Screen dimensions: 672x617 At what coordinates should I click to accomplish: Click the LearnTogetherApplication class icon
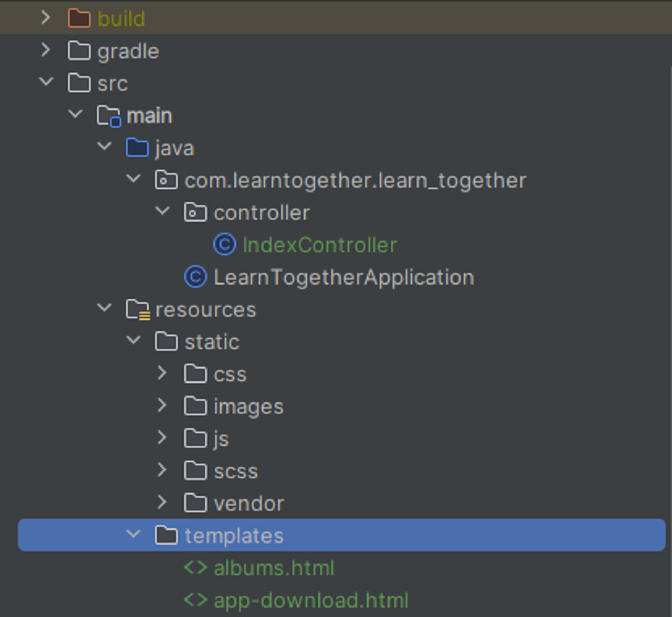coord(196,277)
